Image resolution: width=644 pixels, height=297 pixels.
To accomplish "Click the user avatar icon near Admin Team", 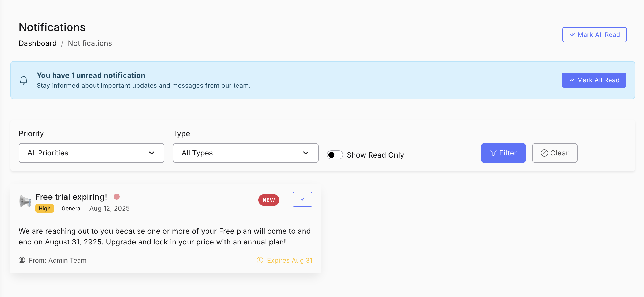I will click(x=22, y=260).
